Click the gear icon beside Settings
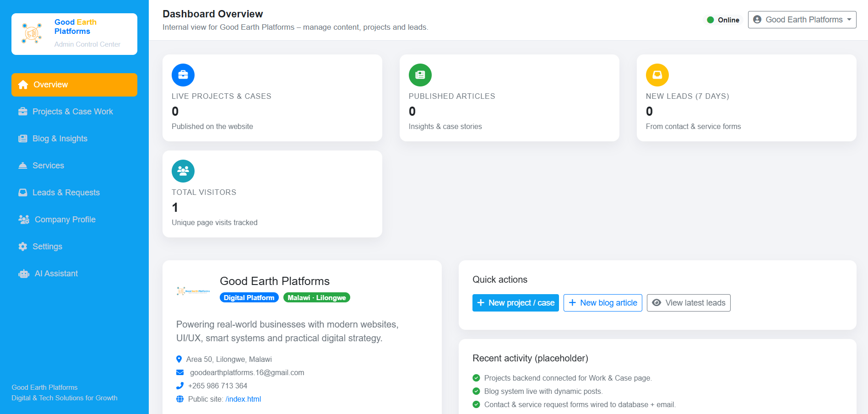Image resolution: width=868 pixels, height=414 pixels. (x=22, y=247)
